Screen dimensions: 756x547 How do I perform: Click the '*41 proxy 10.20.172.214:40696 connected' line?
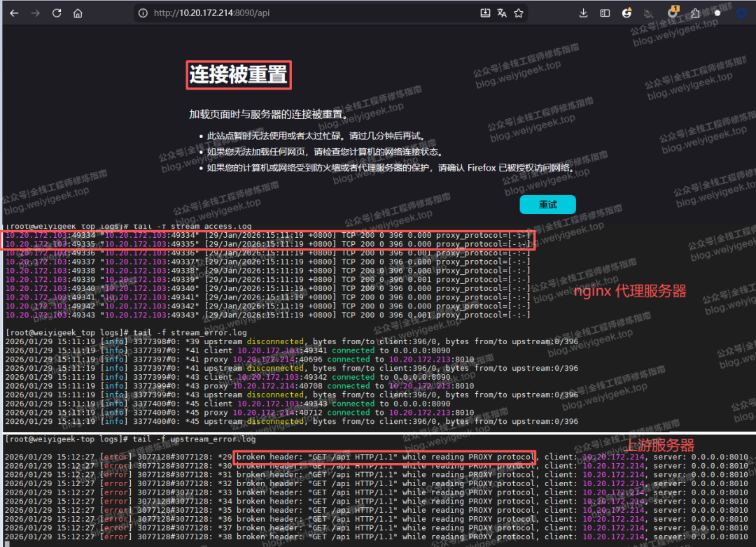click(239, 360)
